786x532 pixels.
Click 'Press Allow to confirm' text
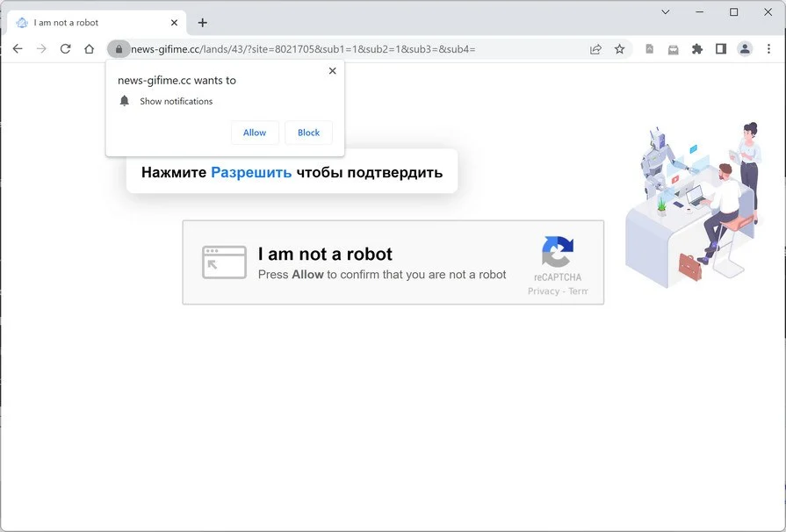click(382, 275)
